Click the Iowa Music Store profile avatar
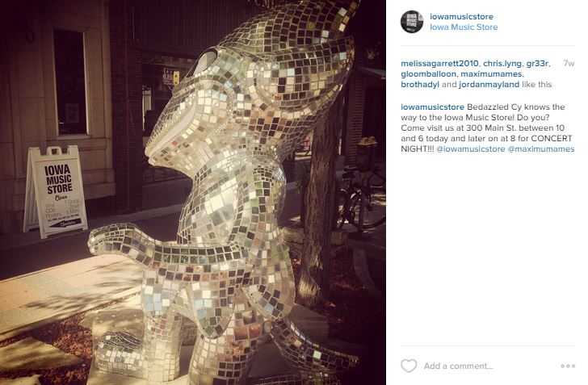Image resolution: width=588 pixels, height=385 pixels. 412,21
